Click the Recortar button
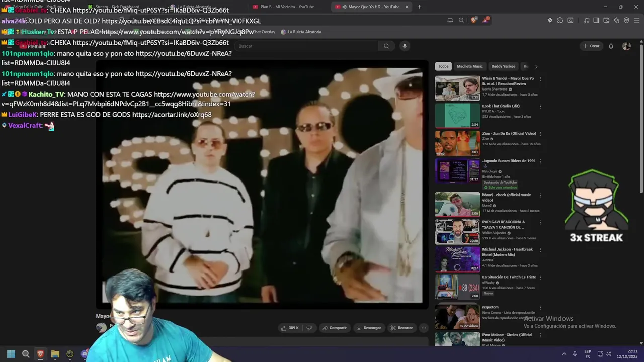 [401, 328]
